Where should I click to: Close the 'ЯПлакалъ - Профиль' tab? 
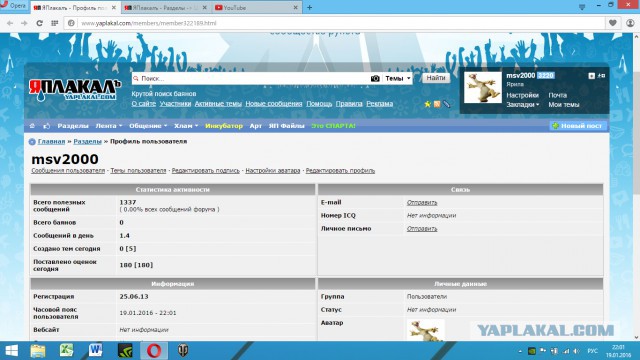[114, 8]
